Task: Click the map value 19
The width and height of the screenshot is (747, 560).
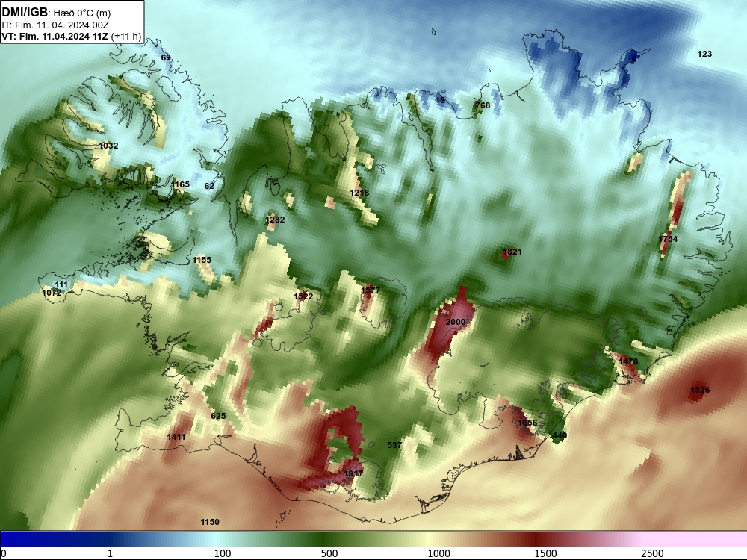Action: coord(440,100)
